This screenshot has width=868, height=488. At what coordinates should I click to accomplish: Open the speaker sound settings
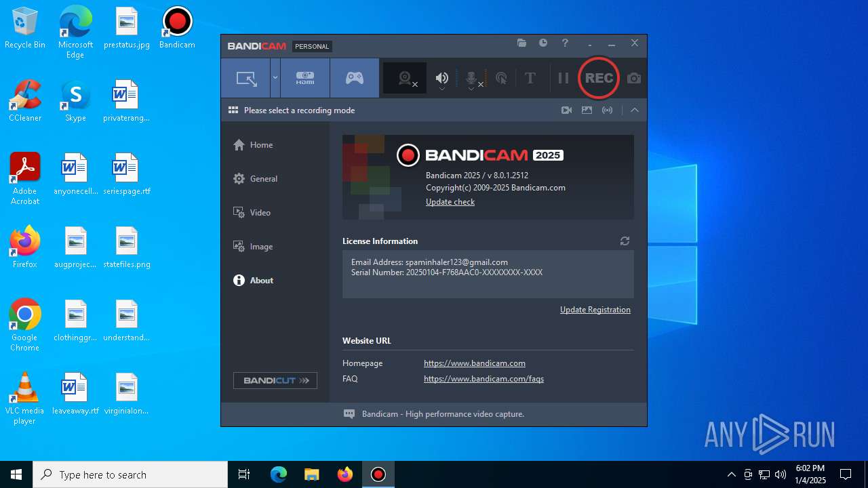(x=442, y=79)
